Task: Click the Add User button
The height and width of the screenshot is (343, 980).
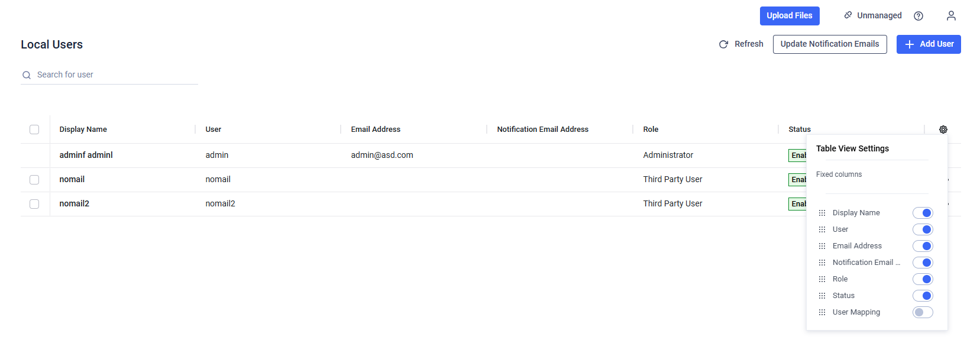Action: [928, 44]
